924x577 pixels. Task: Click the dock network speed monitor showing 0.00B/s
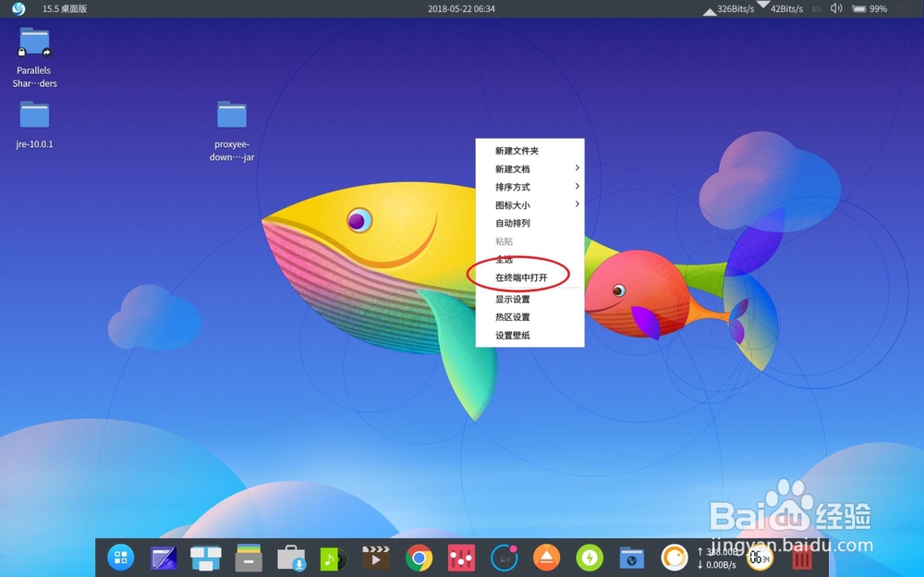coord(717,559)
